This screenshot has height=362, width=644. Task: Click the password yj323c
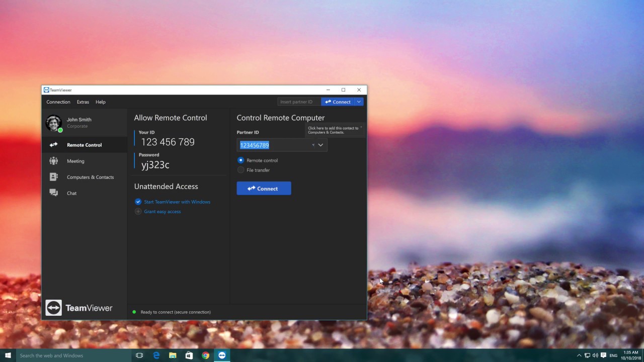pos(155,165)
